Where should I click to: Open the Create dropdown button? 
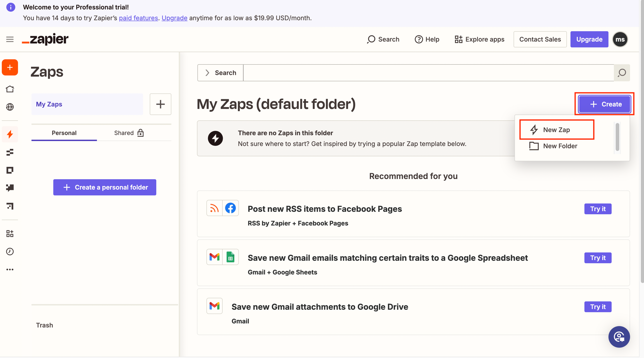pos(605,104)
